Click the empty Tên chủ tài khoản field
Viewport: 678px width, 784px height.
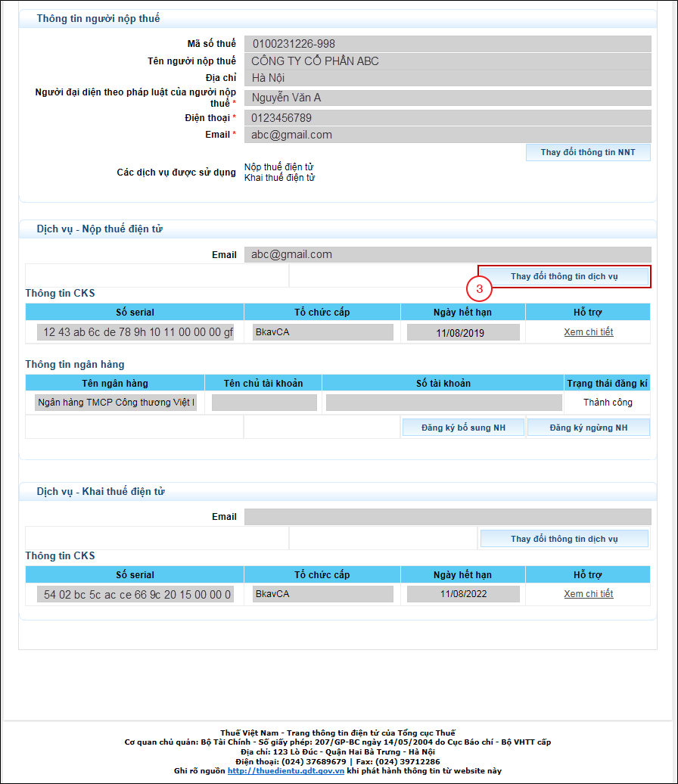tap(263, 403)
